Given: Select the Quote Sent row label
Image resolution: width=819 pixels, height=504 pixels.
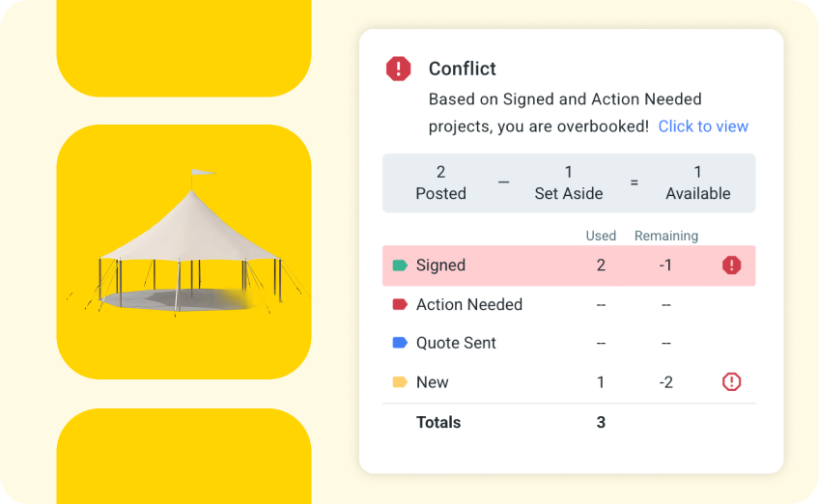Looking at the screenshot, I should 456,343.
